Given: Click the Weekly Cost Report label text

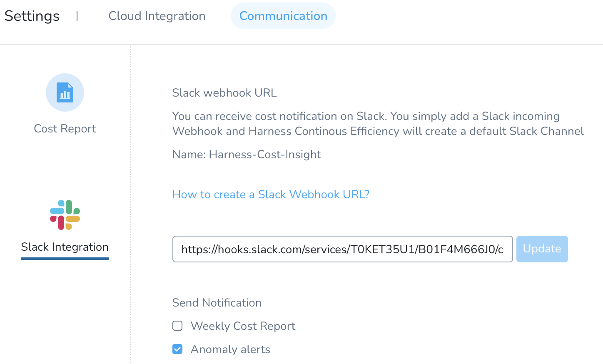Looking at the screenshot, I should coord(243,326).
